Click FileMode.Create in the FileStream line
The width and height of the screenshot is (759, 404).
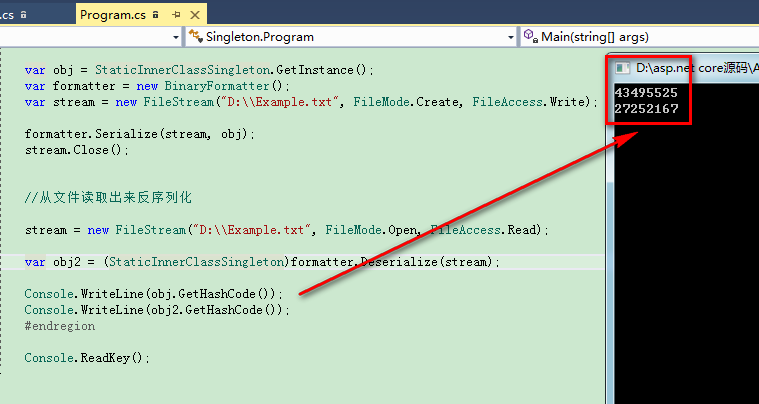coord(406,102)
